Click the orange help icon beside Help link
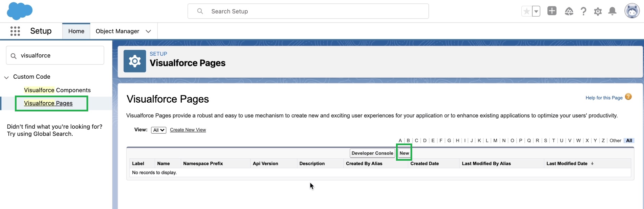This screenshot has height=209, width=644. click(x=628, y=97)
